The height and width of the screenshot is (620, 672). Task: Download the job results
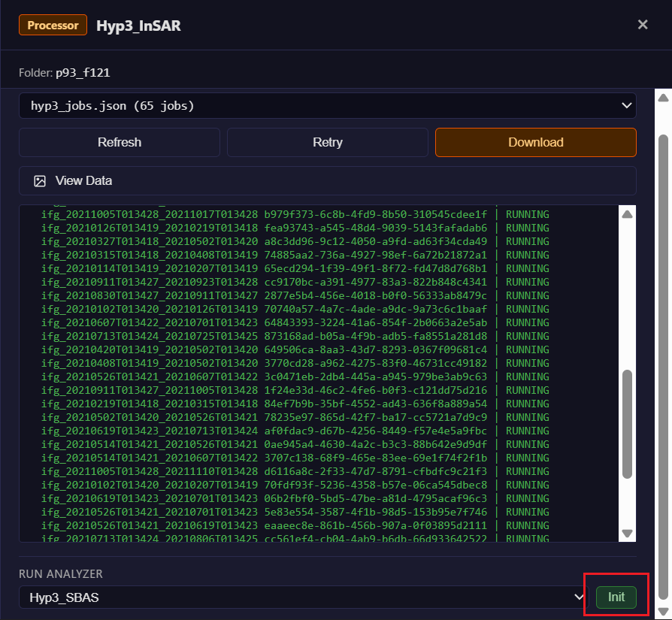coord(535,142)
